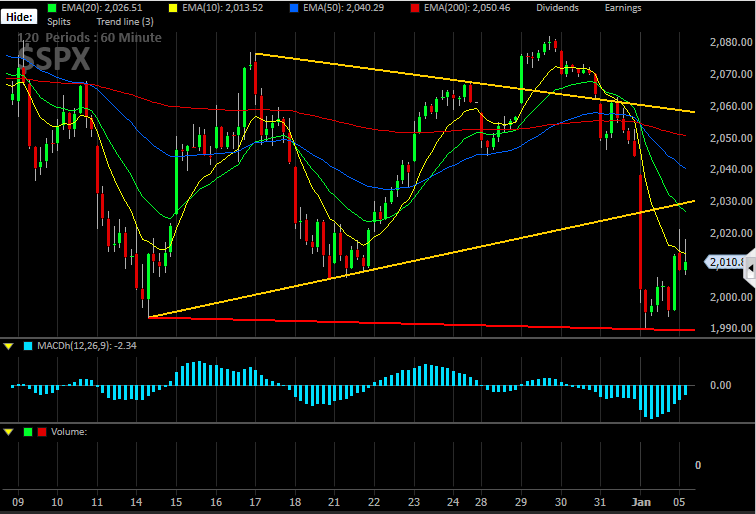Click the green Volume legend square
The width and height of the screenshot is (756, 514).
coord(28,432)
